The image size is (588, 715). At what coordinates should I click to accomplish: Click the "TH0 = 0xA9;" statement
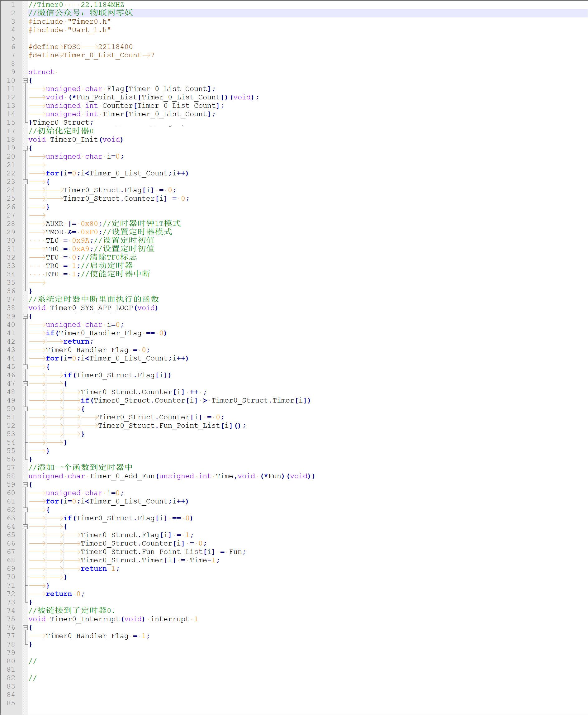pos(69,249)
